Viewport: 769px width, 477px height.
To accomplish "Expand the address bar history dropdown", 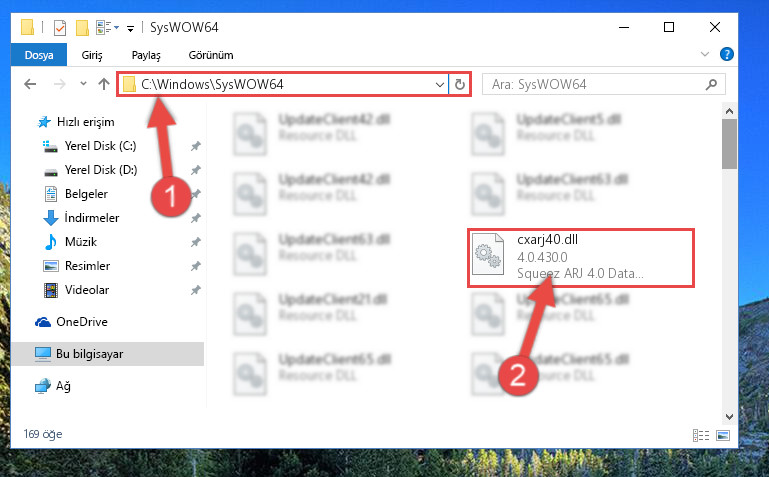I will pos(439,84).
